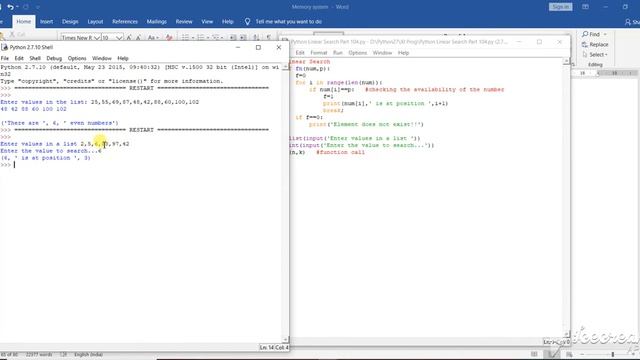The height and width of the screenshot is (360, 640).
Task: Click the Find magnifier icon in the Editing group
Action: (585, 34)
